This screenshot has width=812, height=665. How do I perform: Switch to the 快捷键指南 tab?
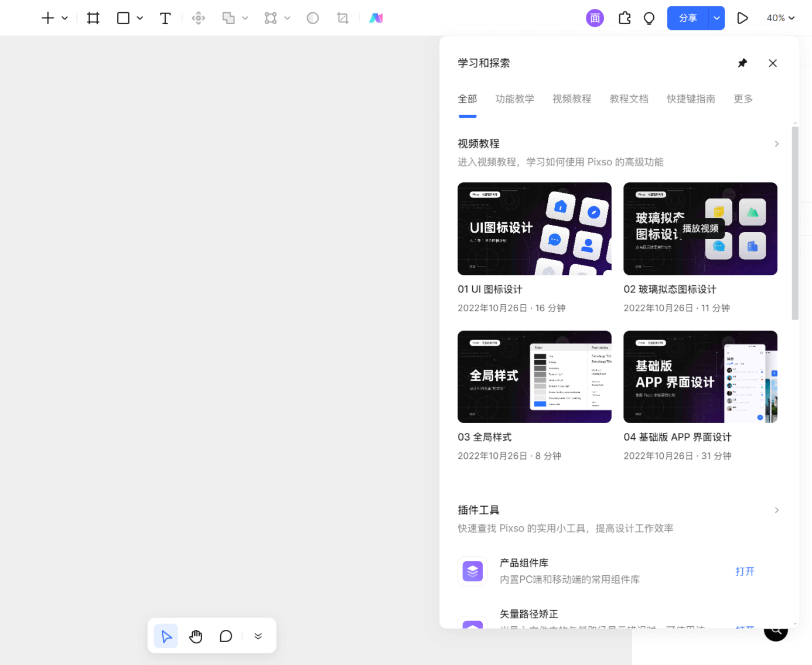tap(691, 99)
